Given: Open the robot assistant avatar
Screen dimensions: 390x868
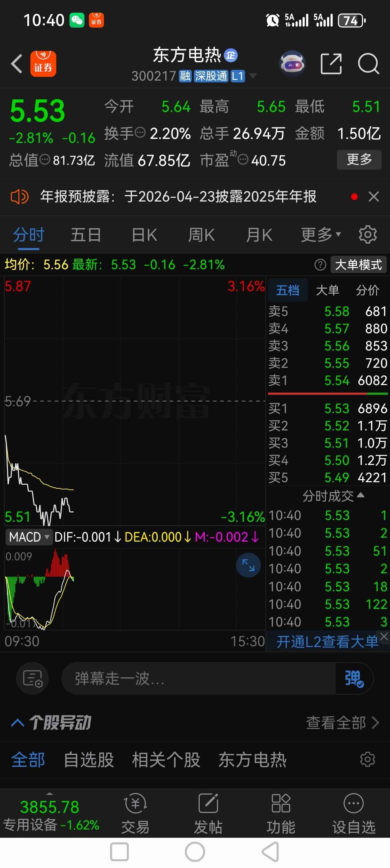Looking at the screenshot, I should [x=292, y=64].
